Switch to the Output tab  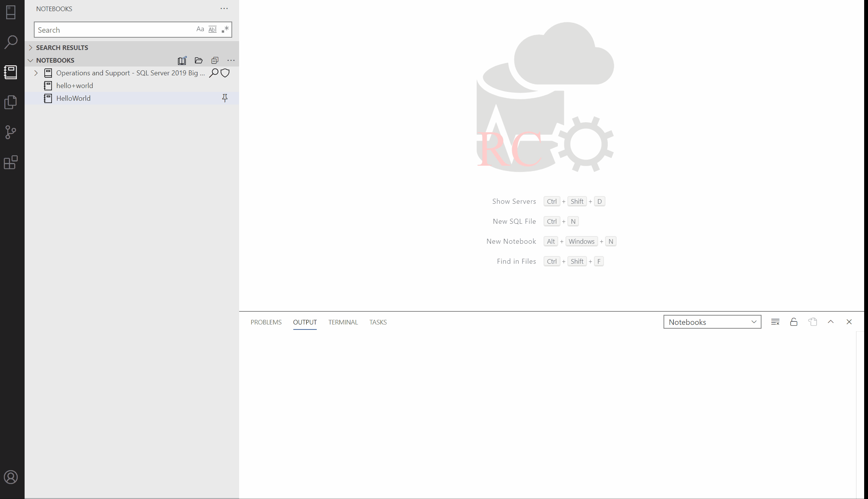[305, 322]
